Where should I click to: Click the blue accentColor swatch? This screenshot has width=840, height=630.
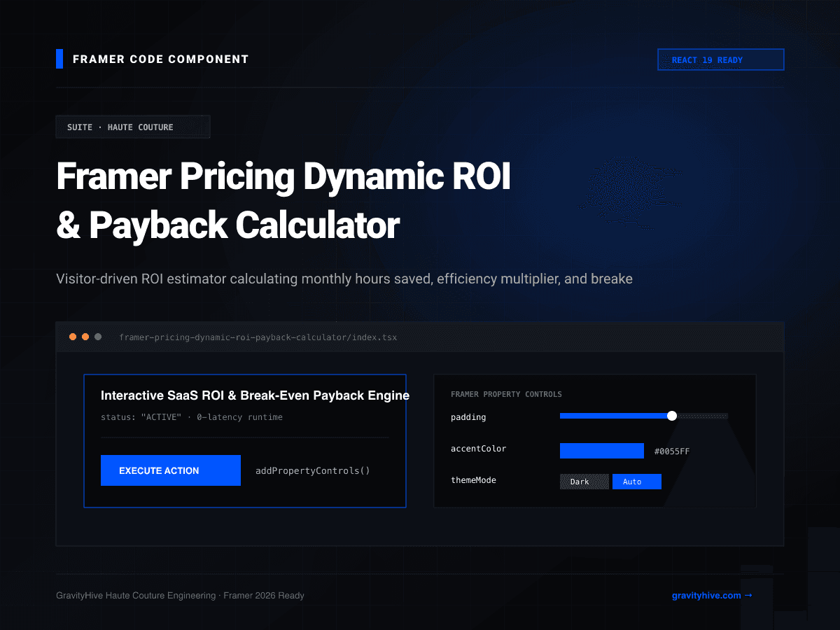click(x=602, y=451)
